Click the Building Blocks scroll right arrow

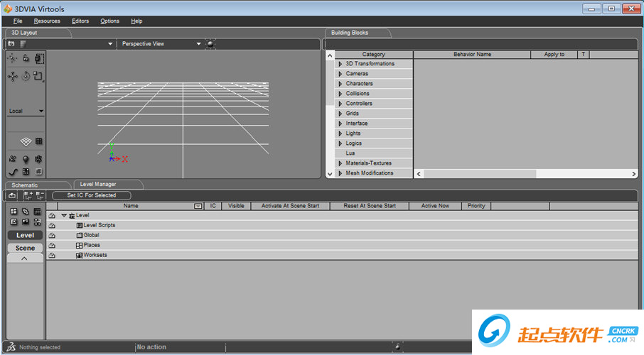tap(634, 174)
